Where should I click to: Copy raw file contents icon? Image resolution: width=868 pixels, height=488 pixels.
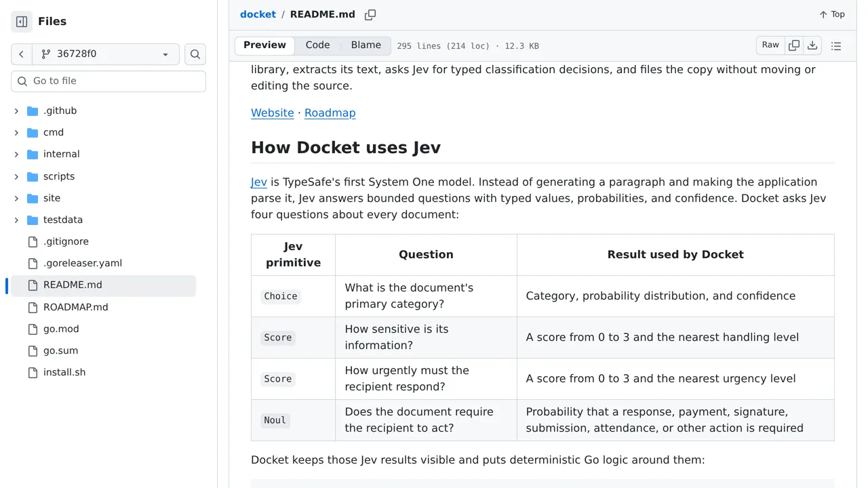794,45
